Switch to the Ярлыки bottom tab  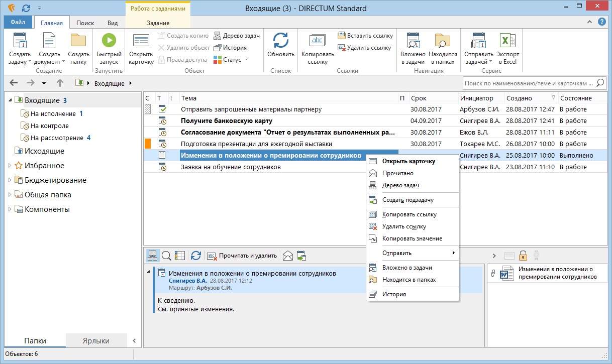(95, 340)
